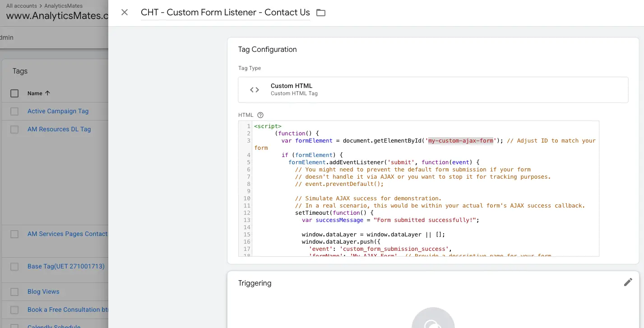The width and height of the screenshot is (644, 328).
Task: Check the Active Campaign Tag checkbox
Action: click(14, 111)
